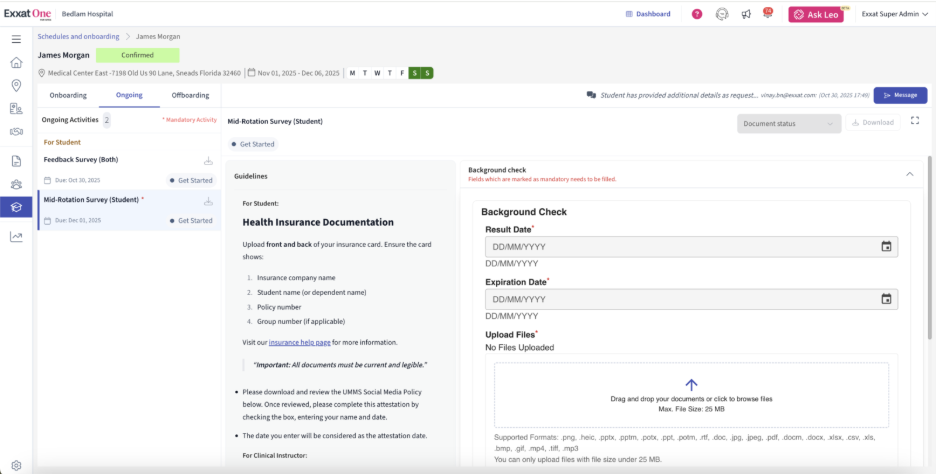Switch to the Offboarding tab
Image resolution: width=936 pixels, height=474 pixels.
[190, 95]
